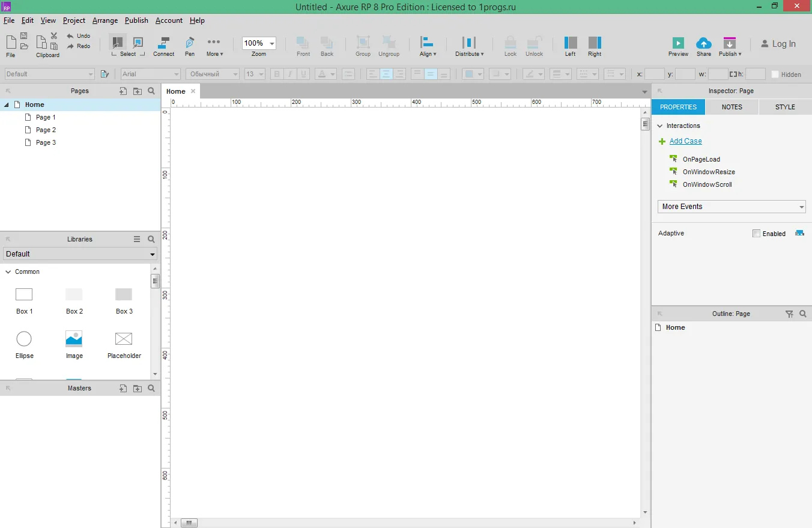Toggle Italic text formatting
Image resolution: width=812 pixels, height=528 pixels.
pos(291,74)
